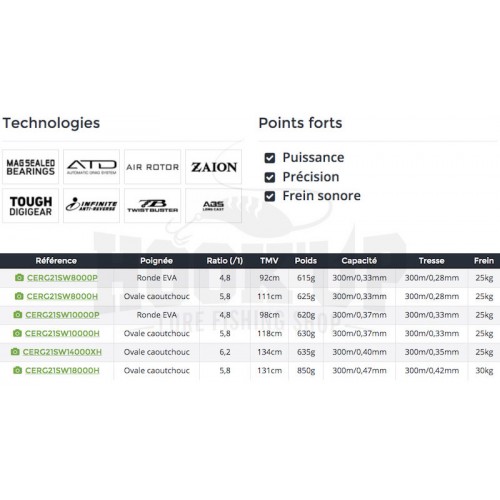Click camera icon beside CERG21SW18000H
This screenshot has height=500, width=500.
tap(17, 370)
